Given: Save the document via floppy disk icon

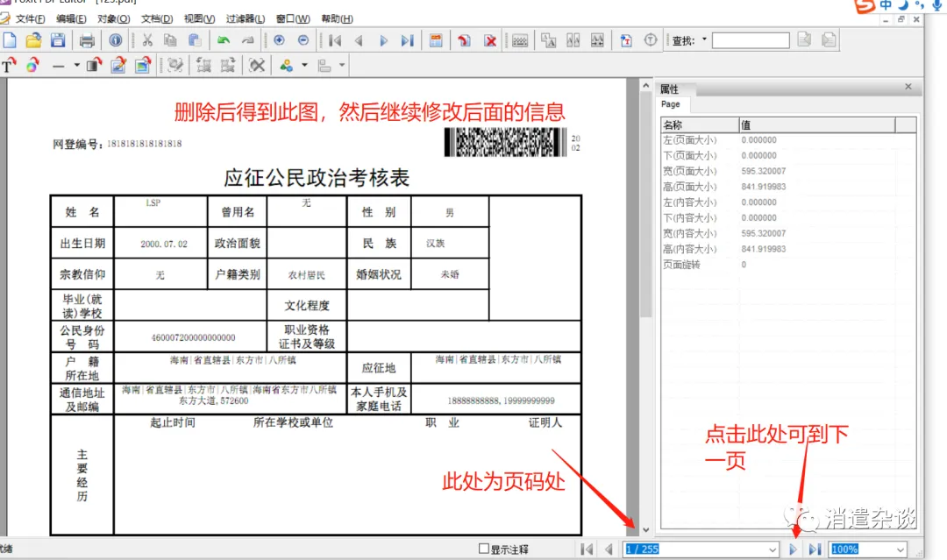Looking at the screenshot, I should [x=58, y=40].
